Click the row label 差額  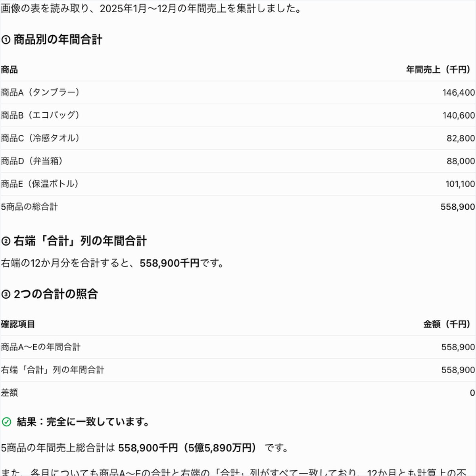9,393
